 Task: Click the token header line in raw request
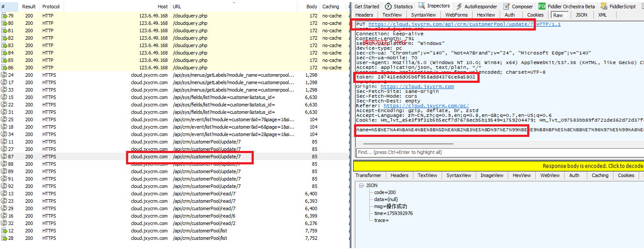(x=416, y=77)
